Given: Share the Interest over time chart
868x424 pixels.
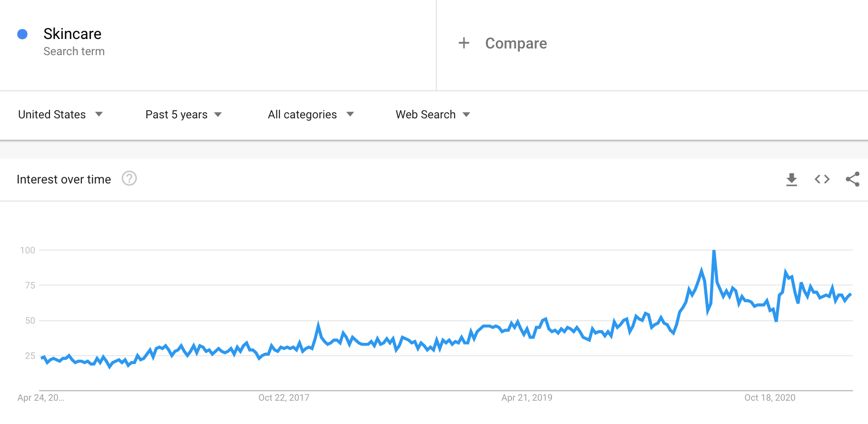Looking at the screenshot, I should pyautogui.click(x=852, y=179).
